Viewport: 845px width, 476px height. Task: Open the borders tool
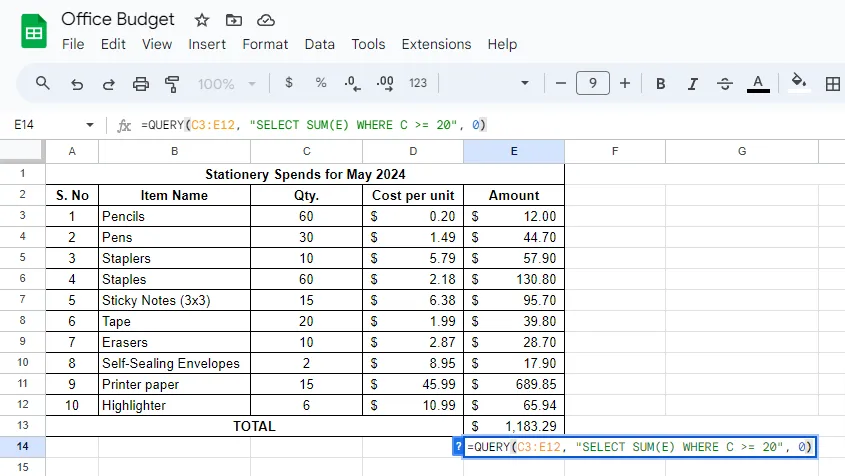tap(833, 84)
